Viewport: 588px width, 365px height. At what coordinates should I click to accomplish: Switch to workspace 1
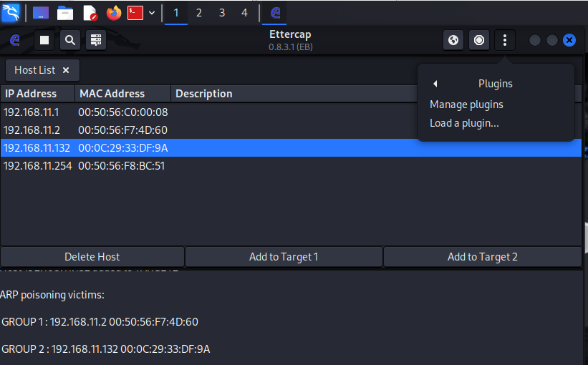(x=176, y=13)
